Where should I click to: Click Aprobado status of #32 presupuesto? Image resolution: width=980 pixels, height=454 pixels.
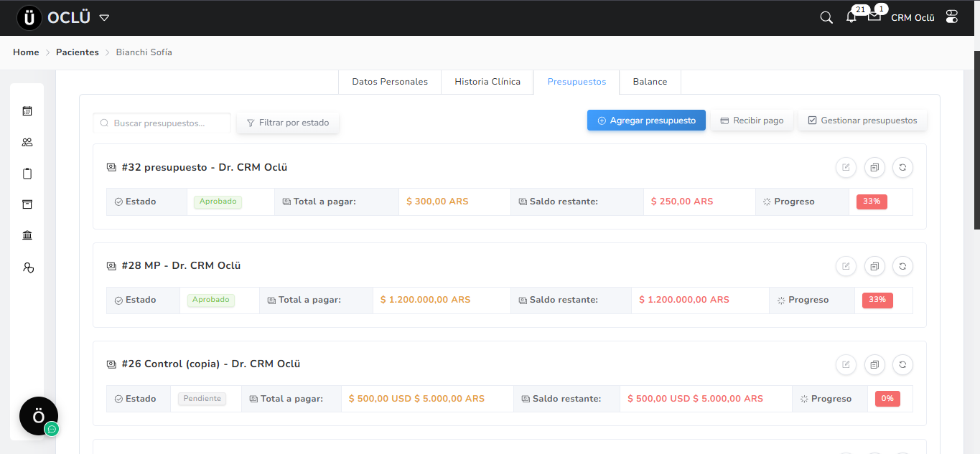[x=218, y=202]
